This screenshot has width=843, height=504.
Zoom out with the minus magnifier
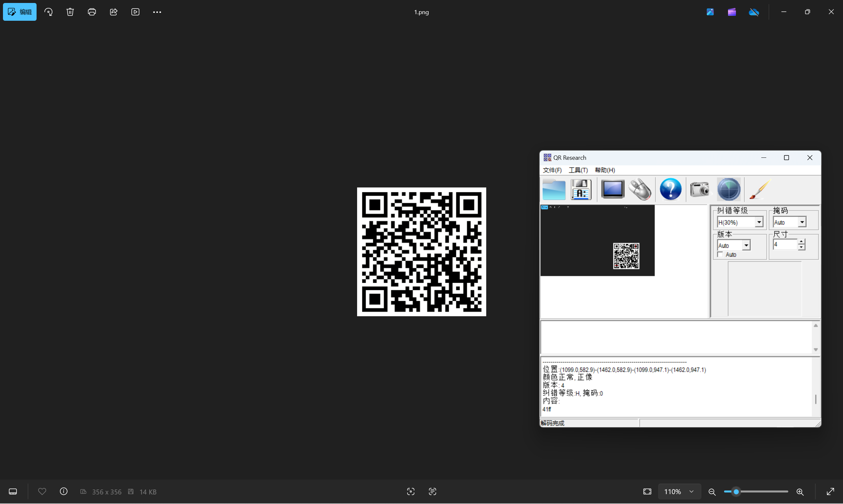[x=712, y=492]
